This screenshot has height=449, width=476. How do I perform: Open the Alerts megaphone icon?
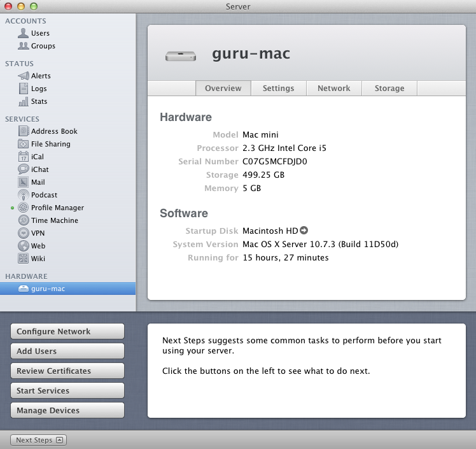click(x=24, y=76)
